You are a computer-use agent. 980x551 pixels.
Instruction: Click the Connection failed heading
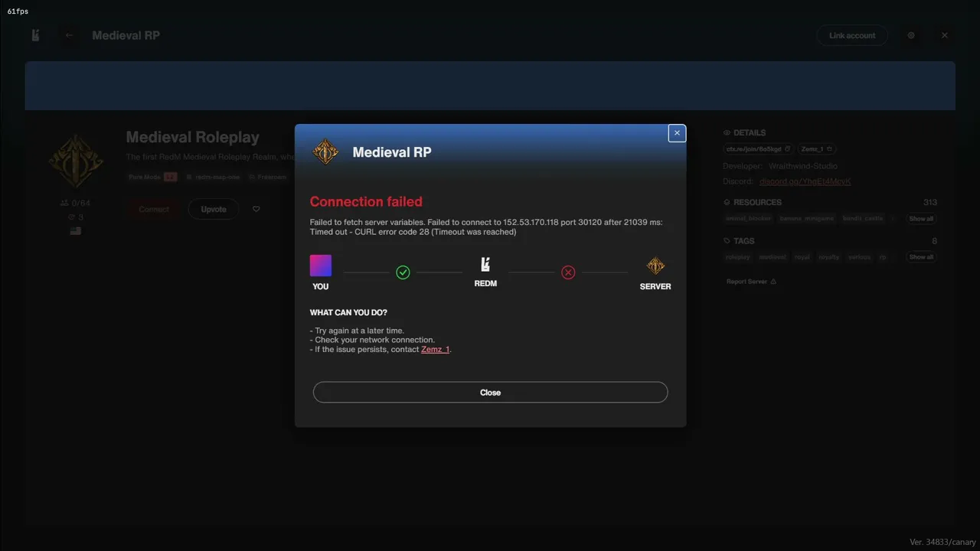(366, 202)
